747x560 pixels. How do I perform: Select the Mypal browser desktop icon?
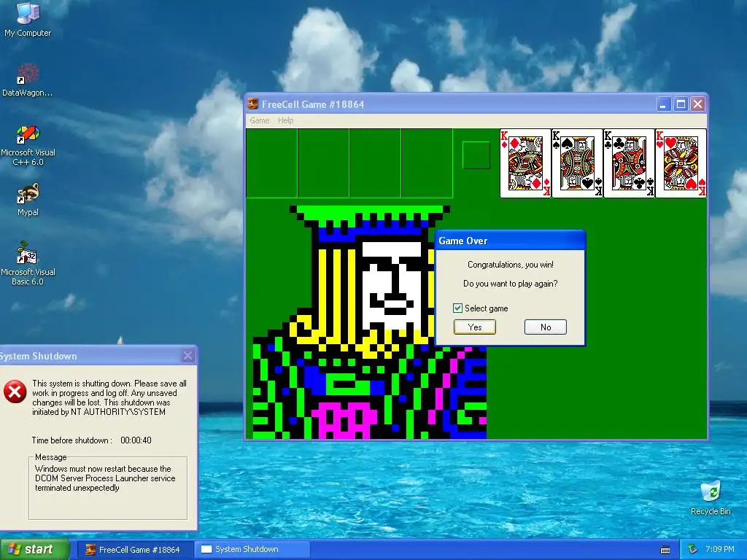(x=28, y=199)
